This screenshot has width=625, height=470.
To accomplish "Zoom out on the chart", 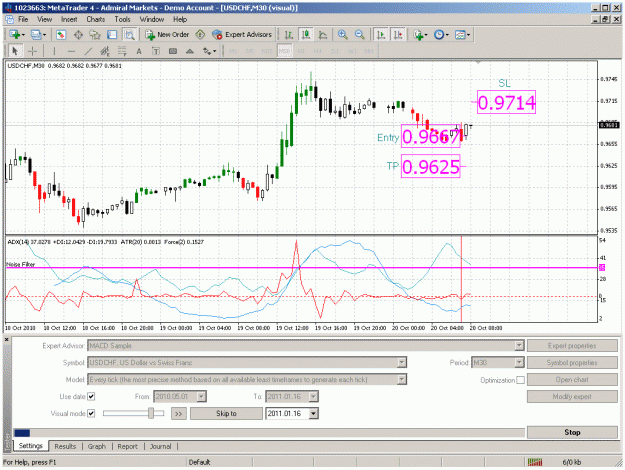I will [x=360, y=35].
